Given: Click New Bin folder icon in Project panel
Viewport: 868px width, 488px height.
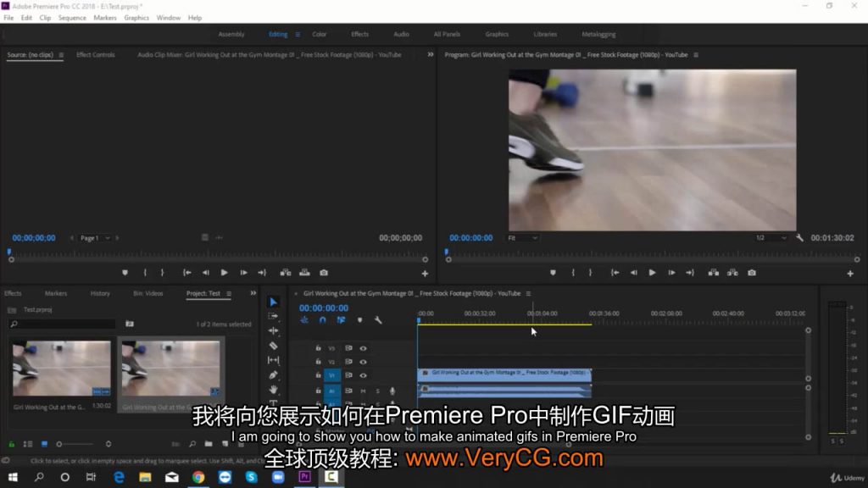Looking at the screenshot, I should pyautogui.click(x=209, y=444).
